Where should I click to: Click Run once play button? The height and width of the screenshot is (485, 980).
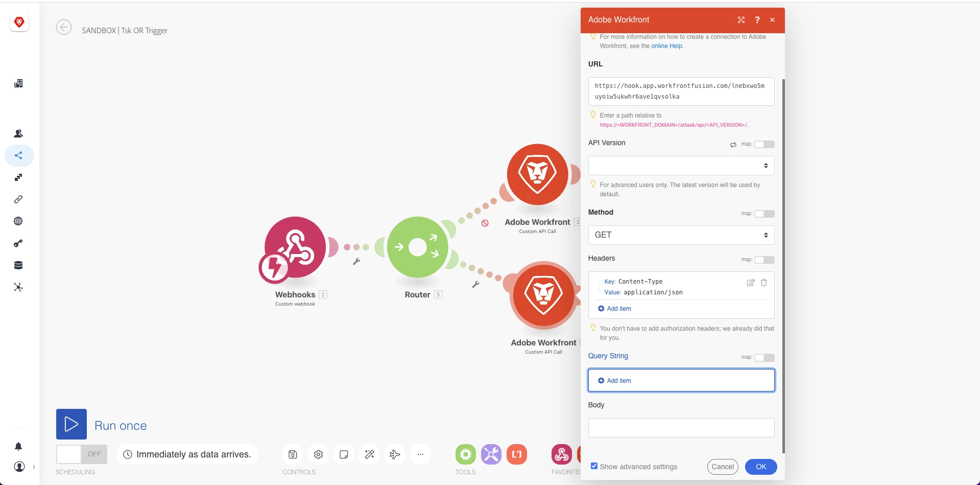tap(71, 424)
